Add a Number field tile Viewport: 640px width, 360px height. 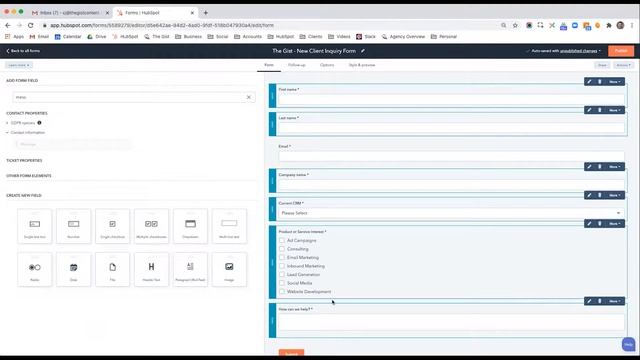click(73, 226)
